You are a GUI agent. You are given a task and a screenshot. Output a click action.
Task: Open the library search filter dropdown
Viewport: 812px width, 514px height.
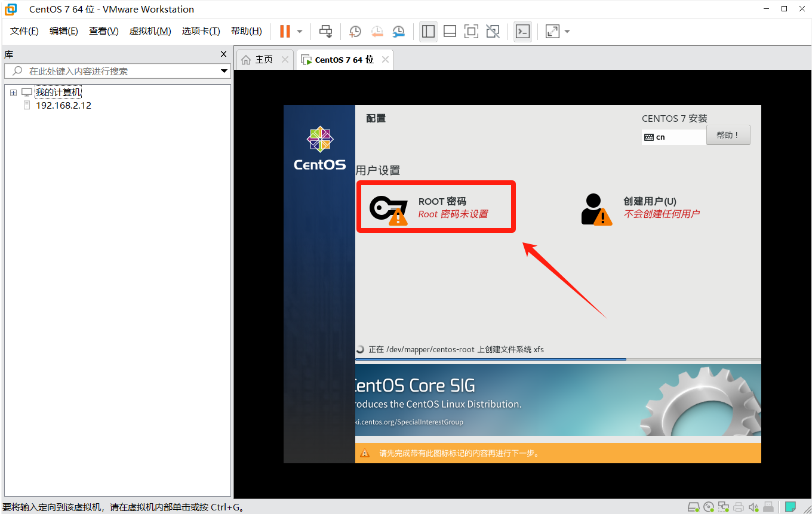pyautogui.click(x=224, y=71)
